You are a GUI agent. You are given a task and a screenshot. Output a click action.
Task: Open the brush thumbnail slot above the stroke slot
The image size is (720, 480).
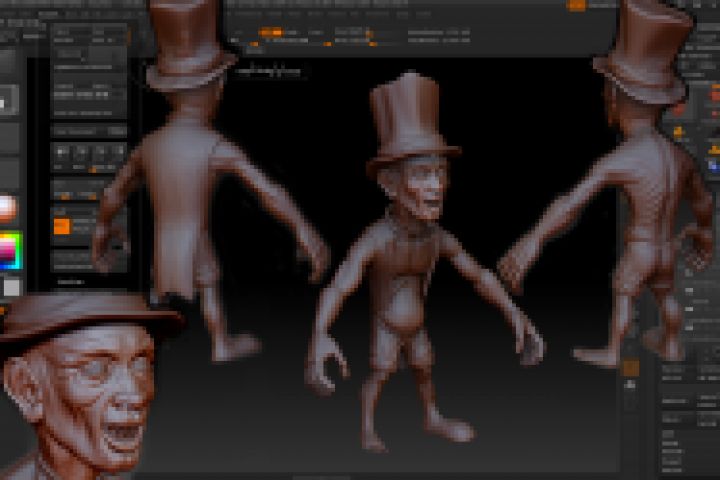(x=9, y=62)
